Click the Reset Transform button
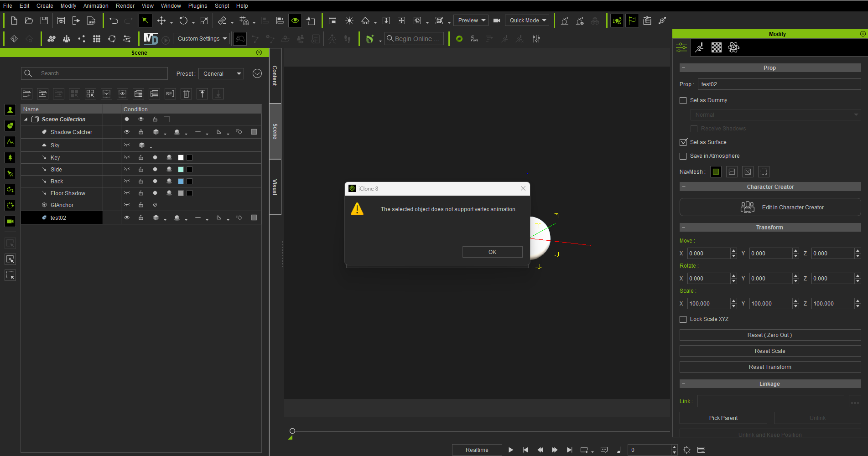The height and width of the screenshot is (456, 868). point(770,367)
